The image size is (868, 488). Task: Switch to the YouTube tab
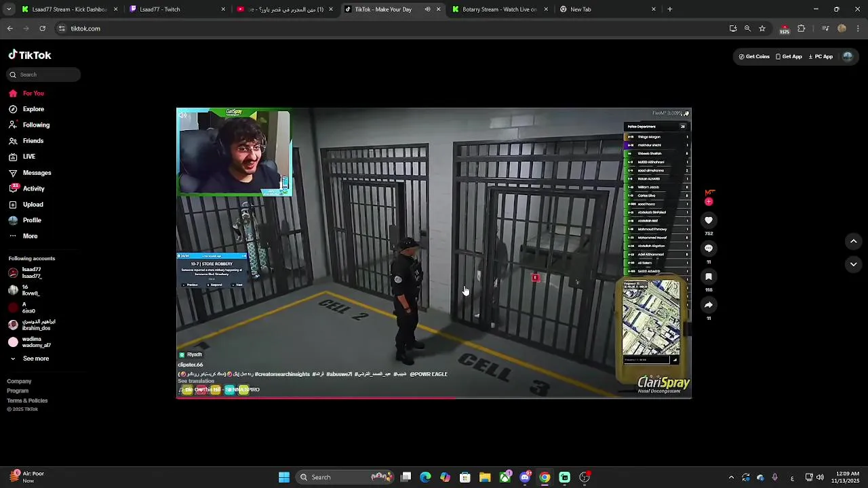[x=285, y=9]
